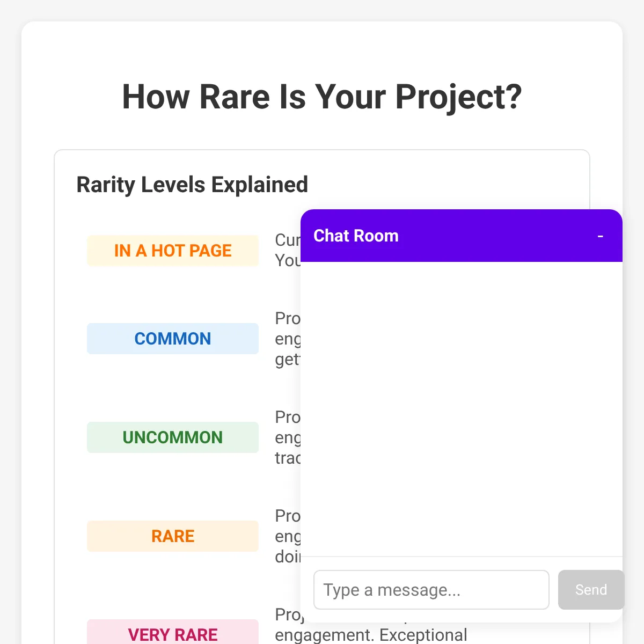Select the blue COMMON rarity badge

(x=173, y=339)
